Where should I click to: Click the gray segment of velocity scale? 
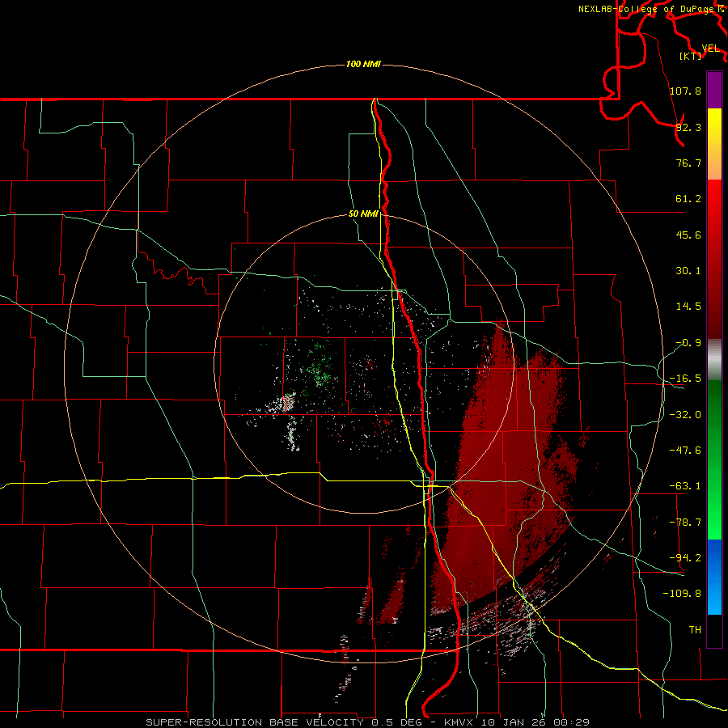tap(714, 360)
